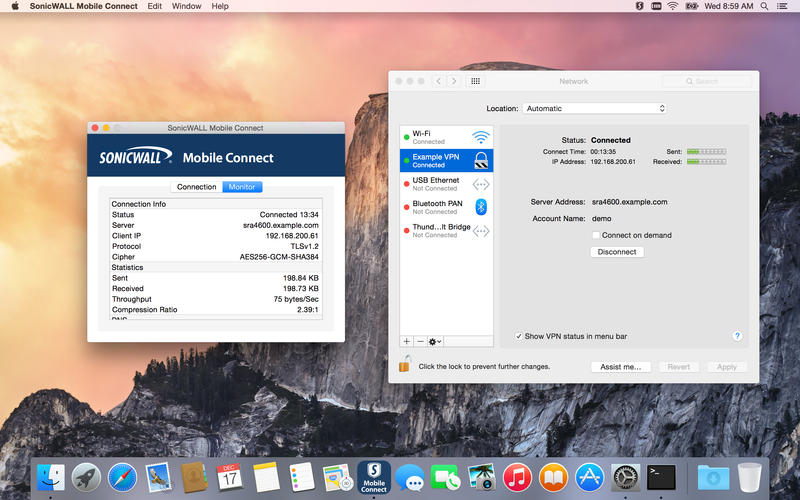Click the Search field in Network window
This screenshot has width=800, height=500.
[x=706, y=81]
